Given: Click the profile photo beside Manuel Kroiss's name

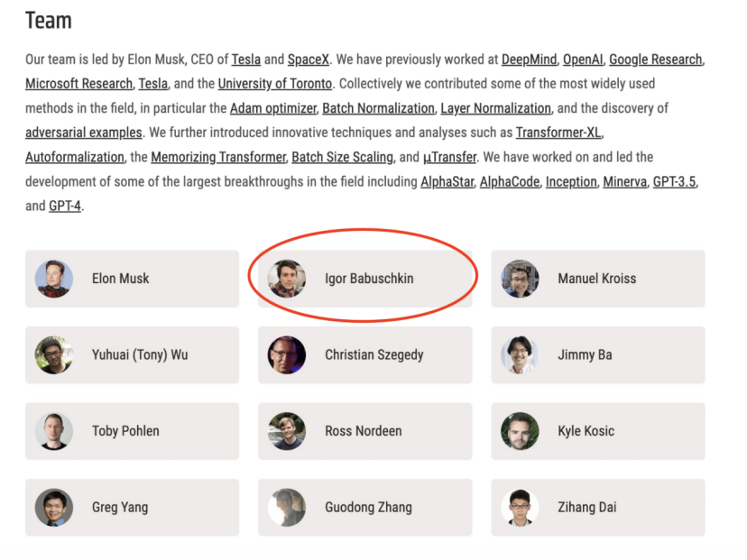Looking at the screenshot, I should click(520, 279).
